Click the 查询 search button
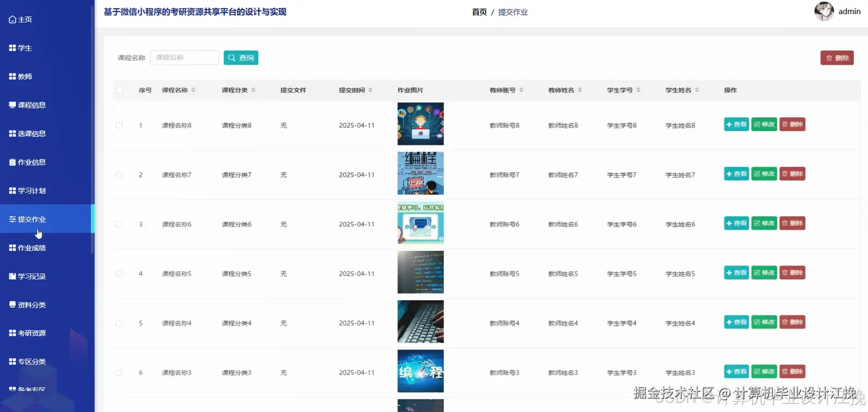The width and height of the screenshot is (868, 412). pyautogui.click(x=241, y=58)
